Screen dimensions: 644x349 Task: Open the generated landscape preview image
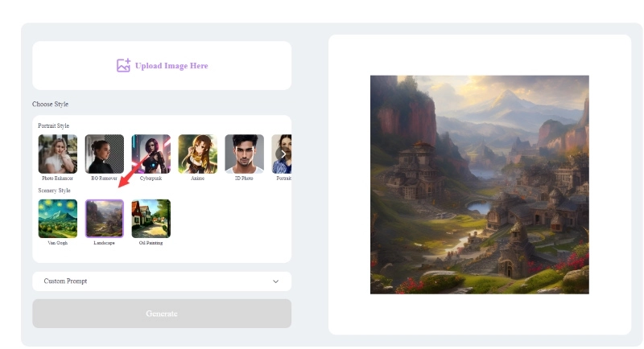click(480, 184)
